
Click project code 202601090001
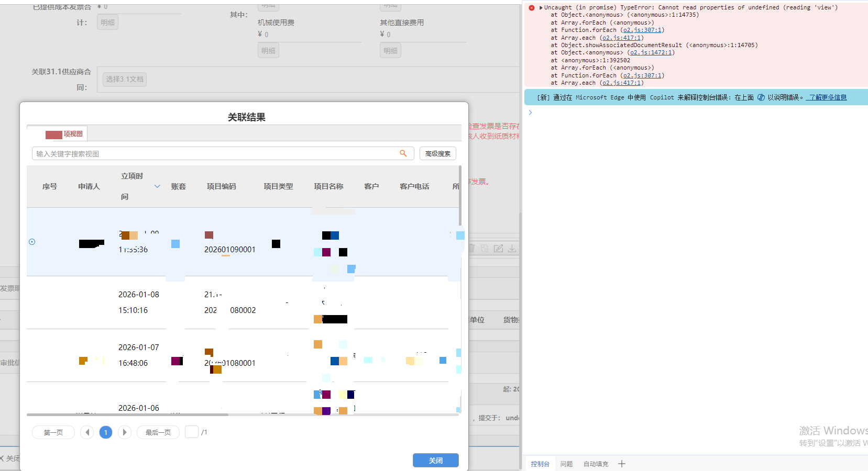[x=230, y=250]
